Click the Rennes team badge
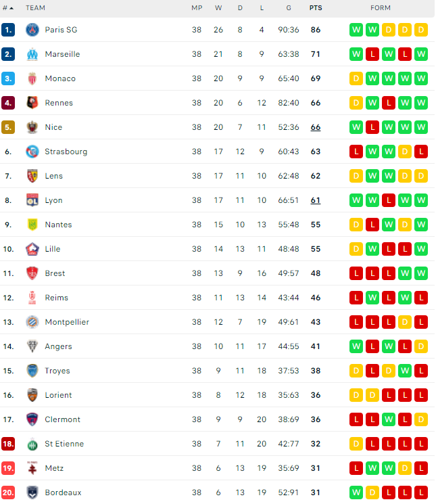438x504 pixels. coord(32,103)
